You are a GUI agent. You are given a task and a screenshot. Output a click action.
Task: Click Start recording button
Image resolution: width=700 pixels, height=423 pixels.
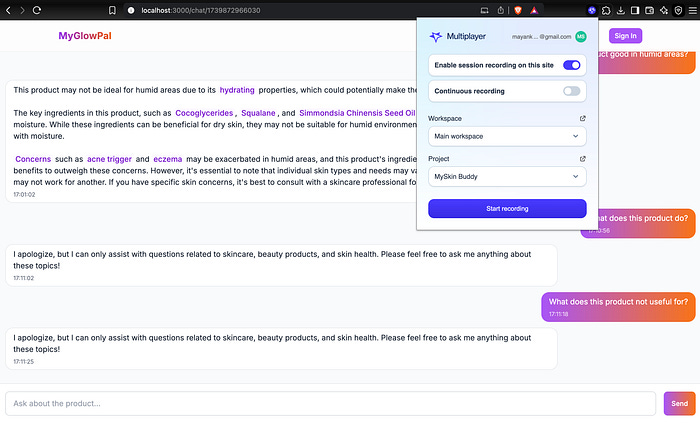click(x=507, y=208)
